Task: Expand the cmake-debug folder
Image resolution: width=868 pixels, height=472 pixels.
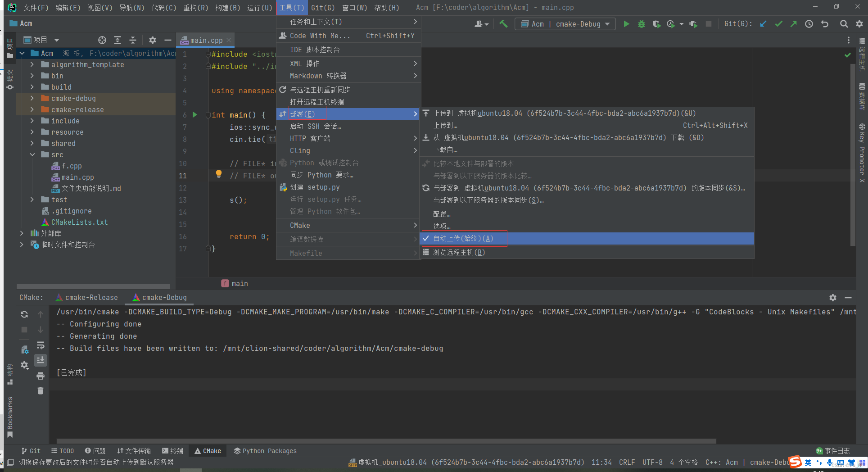Action: click(x=32, y=98)
